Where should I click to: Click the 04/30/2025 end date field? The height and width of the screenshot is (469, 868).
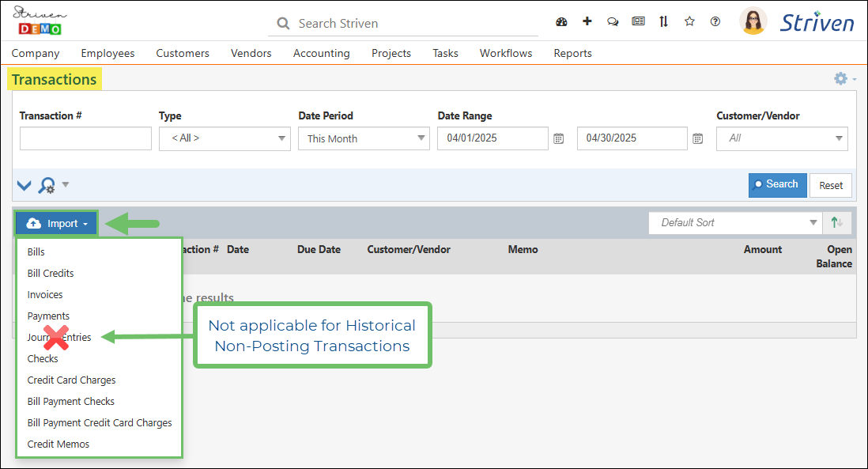coord(632,138)
